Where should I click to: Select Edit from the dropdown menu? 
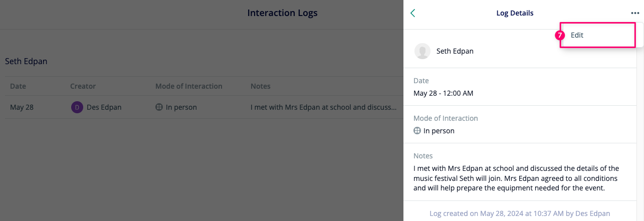[x=577, y=35]
